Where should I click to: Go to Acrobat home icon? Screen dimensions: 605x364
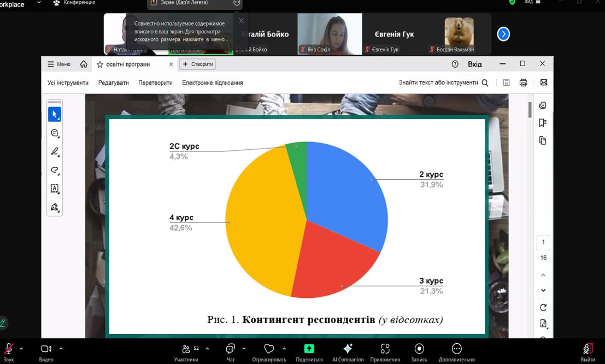pyautogui.click(x=83, y=64)
